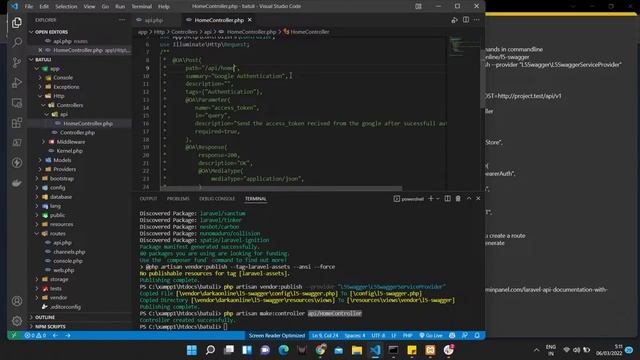
Task: Open the Extensions view
Action: 17,123
